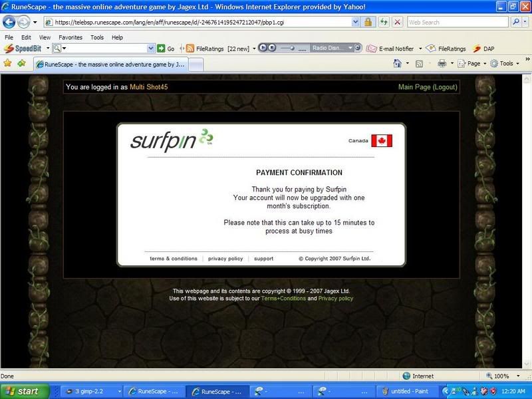
Task: Open the File menu
Action: (9, 37)
